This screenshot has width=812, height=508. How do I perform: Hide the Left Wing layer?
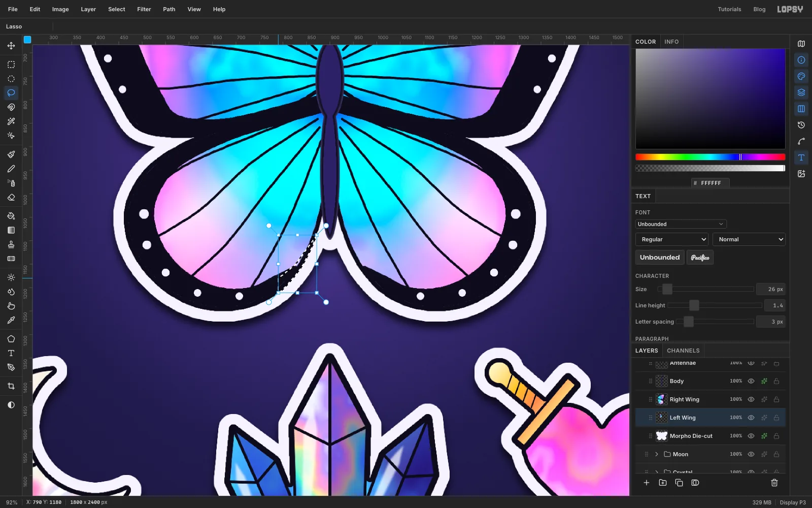[x=751, y=418]
